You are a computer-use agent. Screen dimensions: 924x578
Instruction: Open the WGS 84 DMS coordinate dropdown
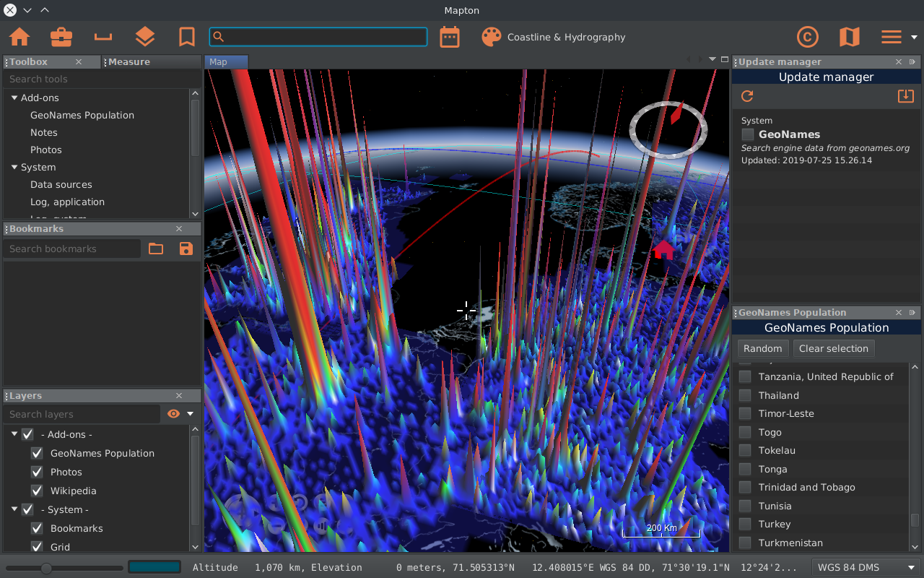point(866,567)
